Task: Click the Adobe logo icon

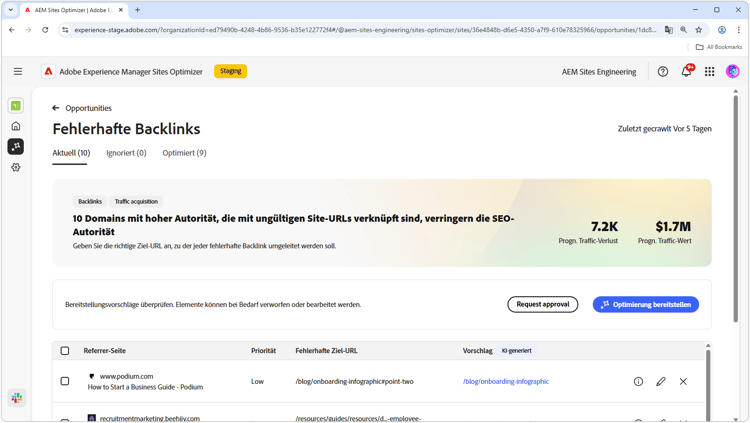Action: (x=48, y=71)
